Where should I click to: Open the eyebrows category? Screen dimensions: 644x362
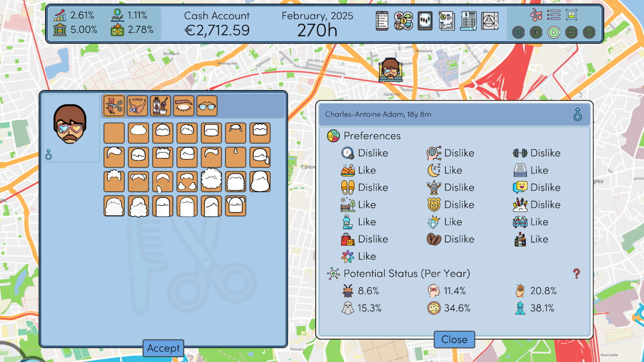(x=183, y=105)
